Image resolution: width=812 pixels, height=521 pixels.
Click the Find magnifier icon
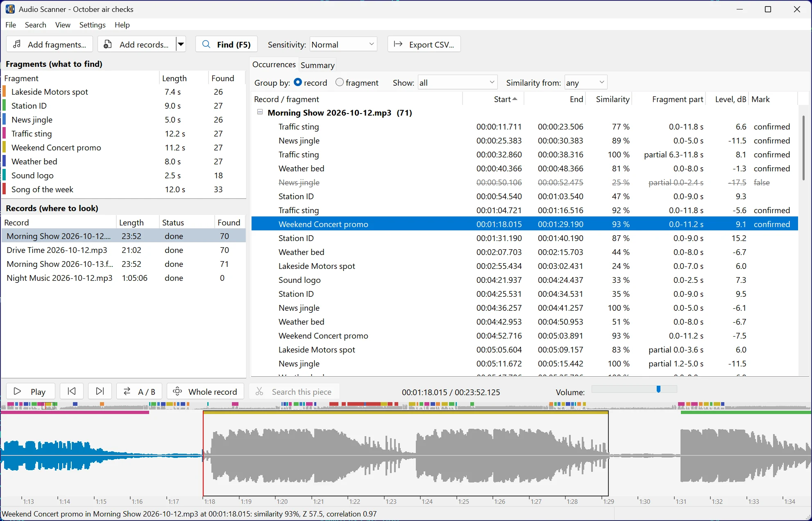point(206,44)
